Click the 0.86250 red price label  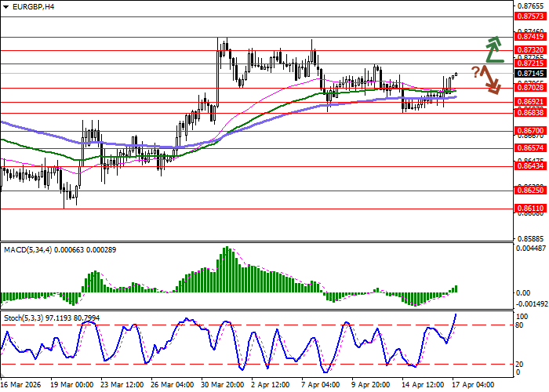pos(530,191)
